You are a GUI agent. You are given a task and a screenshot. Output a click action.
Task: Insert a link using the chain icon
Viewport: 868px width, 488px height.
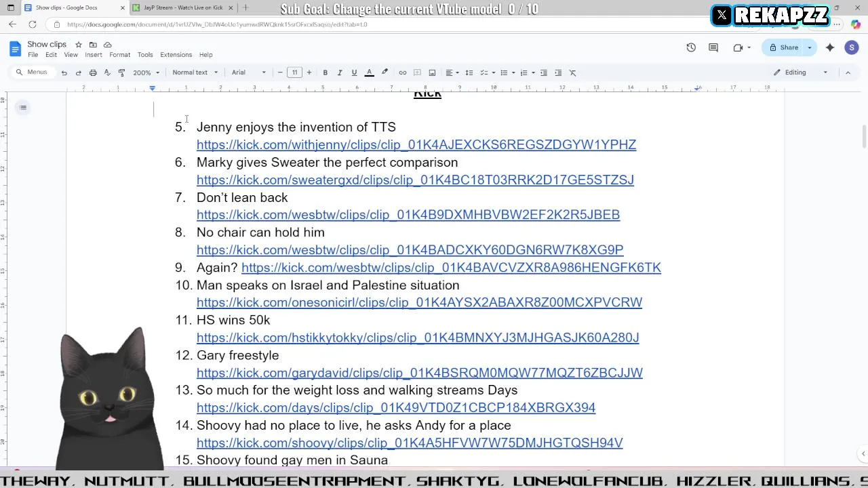tap(403, 73)
